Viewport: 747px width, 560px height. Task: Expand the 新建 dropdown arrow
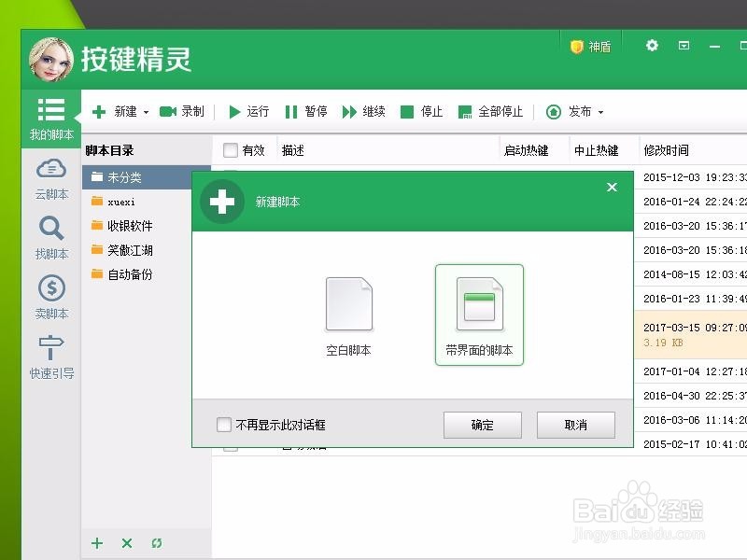point(147,112)
